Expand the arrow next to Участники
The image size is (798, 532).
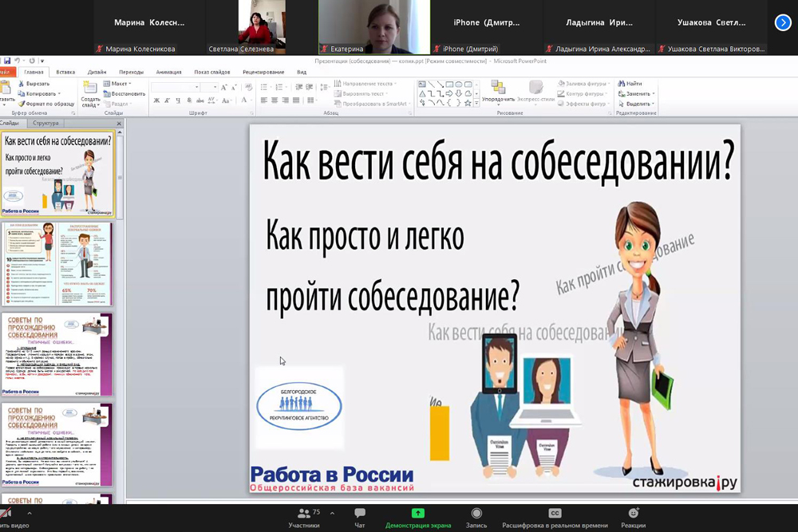click(332, 513)
